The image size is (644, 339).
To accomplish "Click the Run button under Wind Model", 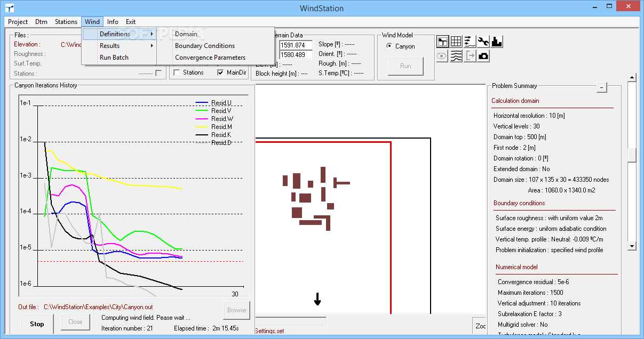I will pyautogui.click(x=406, y=66).
